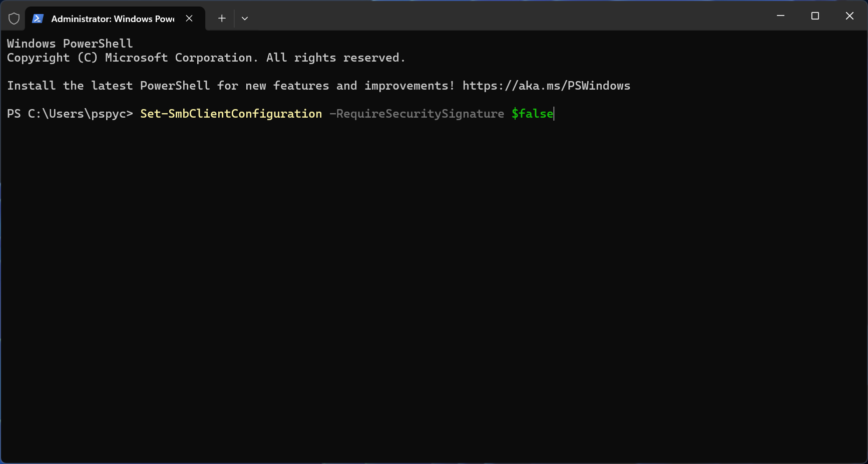Click the https://aka.ms/PSWindows link
This screenshot has height=464, width=868.
(546, 86)
